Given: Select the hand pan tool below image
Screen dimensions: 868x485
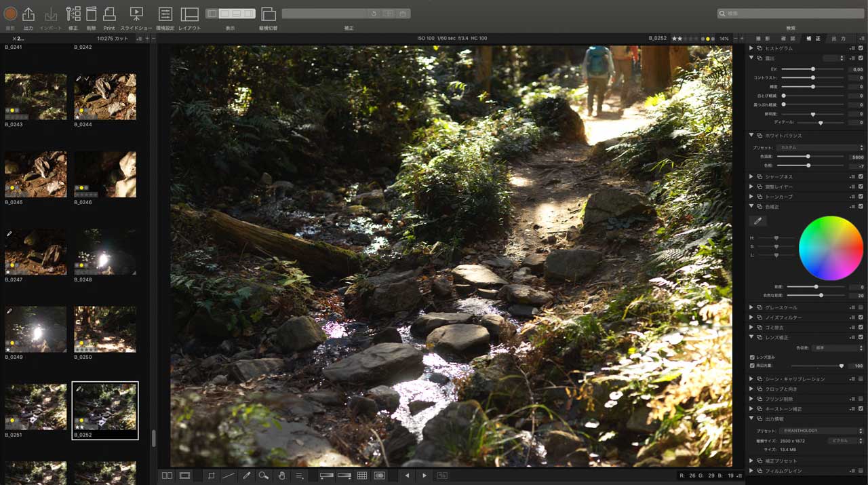Looking at the screenshot, I should tap(281, 476).
